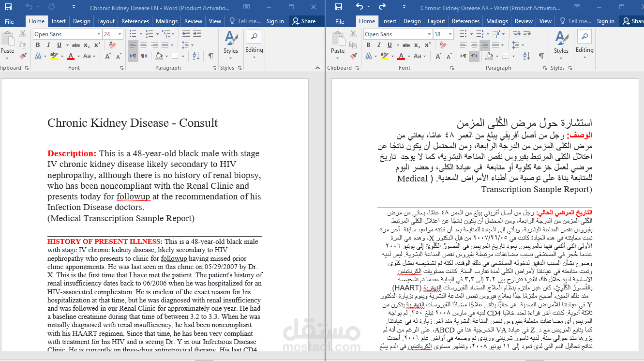Save the EN document with the Save icon

[8, 7]
